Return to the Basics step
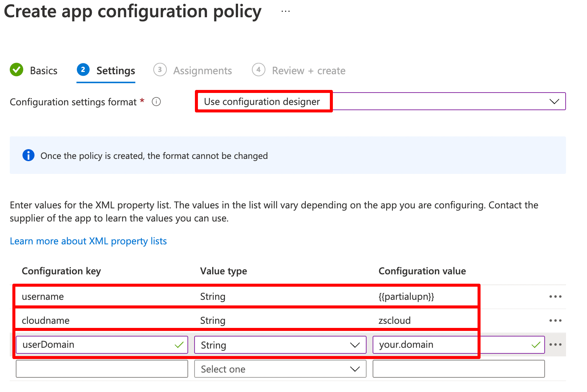This screenshot has height=392, width=587. pyautogui.click(x=43, y=70)
